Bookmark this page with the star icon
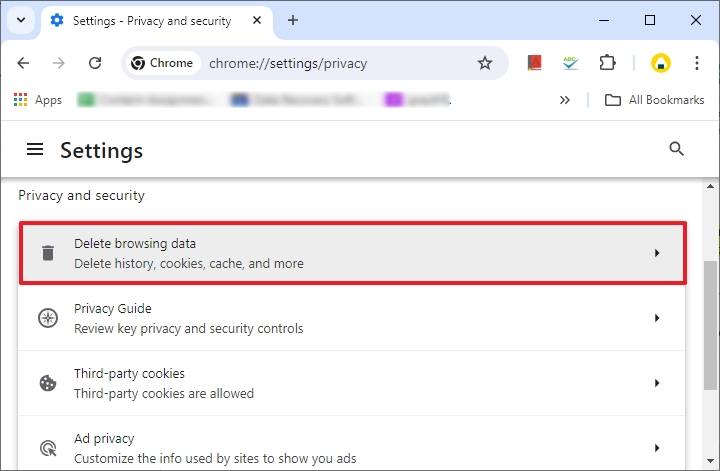The image size is (720, 471). click(485, 63)
